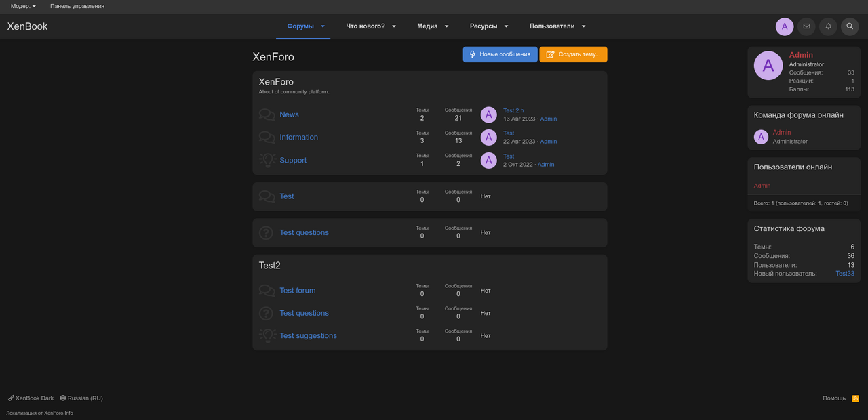Click the Admin link next to 2 Окт 2022
The width and height of the screenshot is (868, 420).
pos(546,165)
